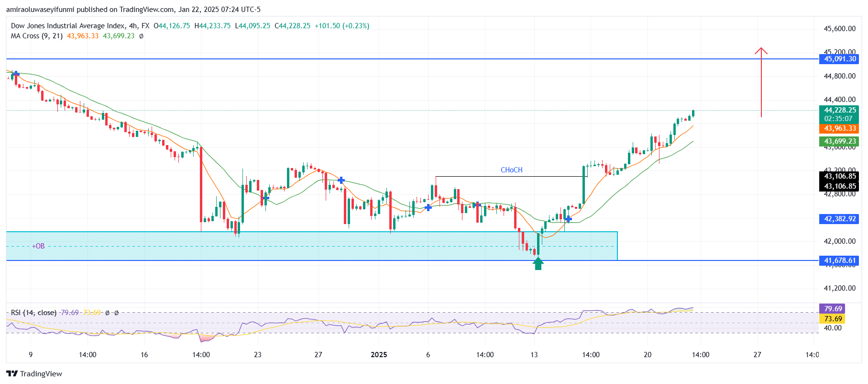Select the 44,400.00 price axis label
868x384 pixels.
840,100
